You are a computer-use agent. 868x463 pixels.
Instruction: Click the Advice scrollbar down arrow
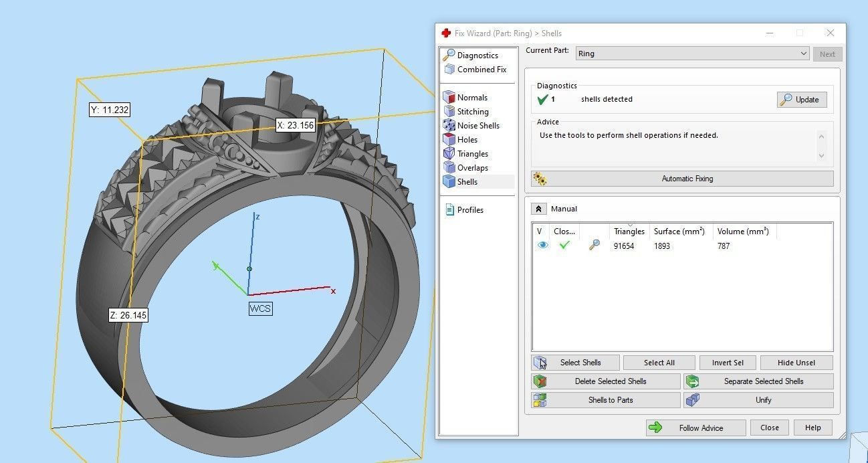[822, 156]
